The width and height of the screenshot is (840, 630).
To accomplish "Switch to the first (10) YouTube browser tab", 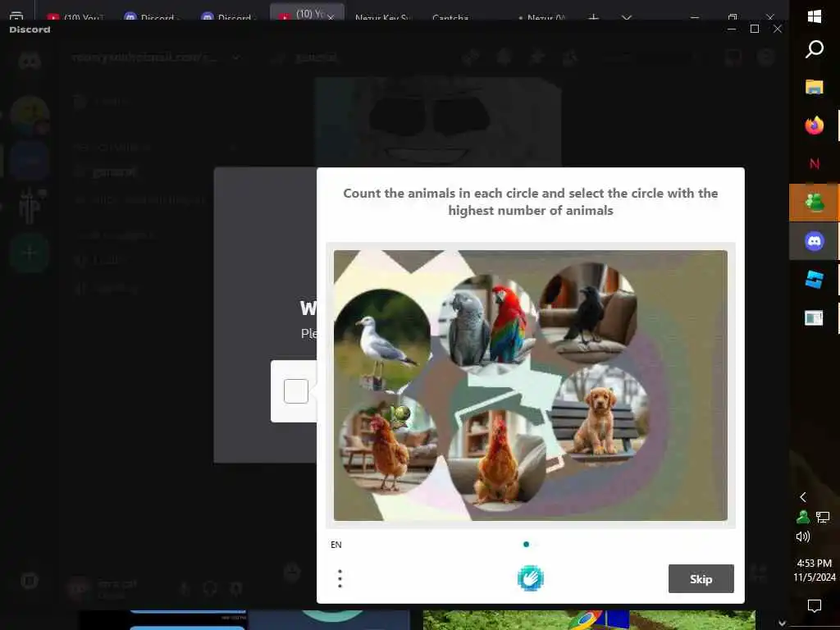I will [x=76, y=17].
